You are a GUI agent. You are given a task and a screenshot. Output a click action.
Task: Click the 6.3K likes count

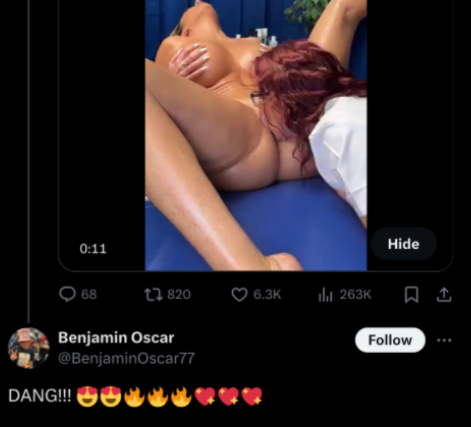point(267,295)
